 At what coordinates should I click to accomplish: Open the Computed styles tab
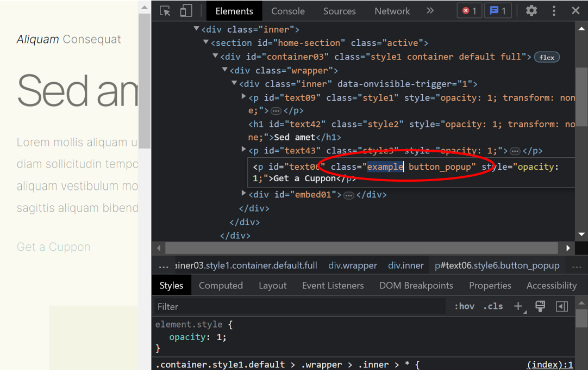[221, 286]
